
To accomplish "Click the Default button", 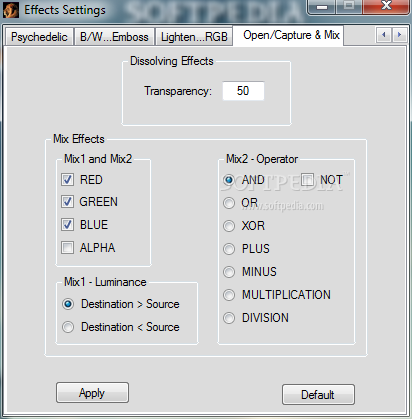I will coord(318,395).
